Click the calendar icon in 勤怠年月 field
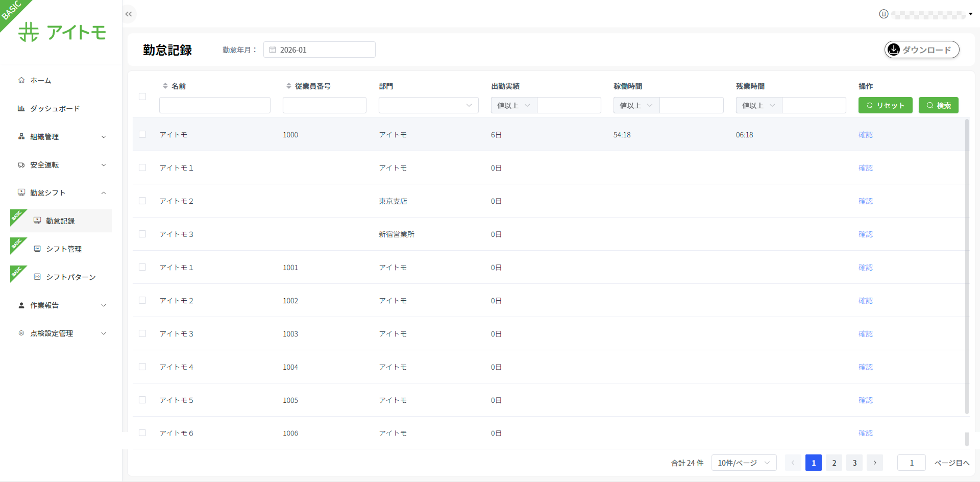Viewport: 980px width, 482px height. [x=273, y=50]
